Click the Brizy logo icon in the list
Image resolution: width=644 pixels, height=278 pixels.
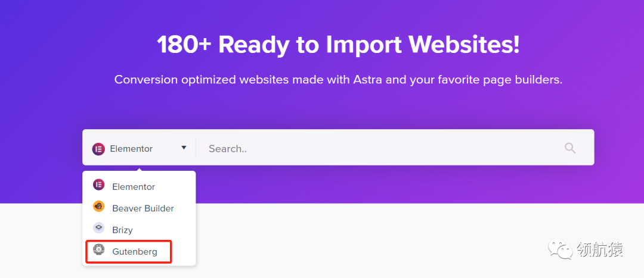click(99, 228)
